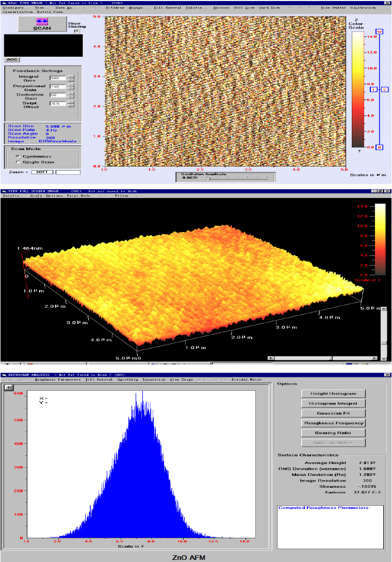The image size is (392, 562).
Task: Click the Roughness Frequency button
Action: pos(333,423)
